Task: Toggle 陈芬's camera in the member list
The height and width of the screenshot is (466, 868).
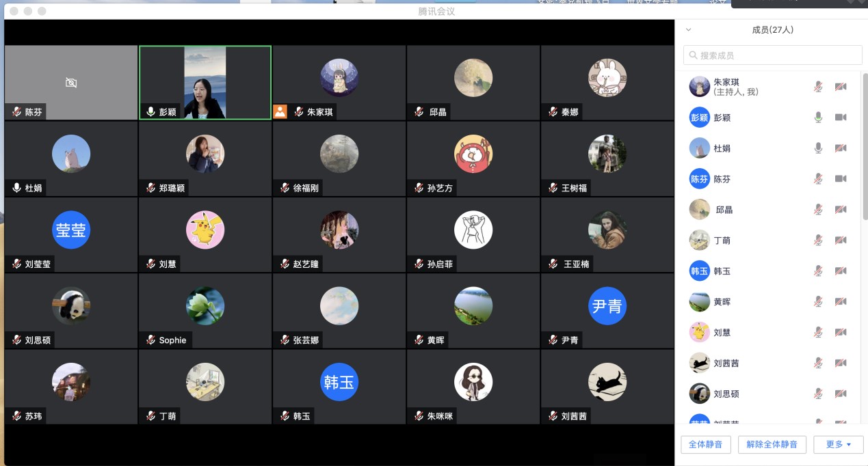Action: pyautogui.click(x=841, y=179)
